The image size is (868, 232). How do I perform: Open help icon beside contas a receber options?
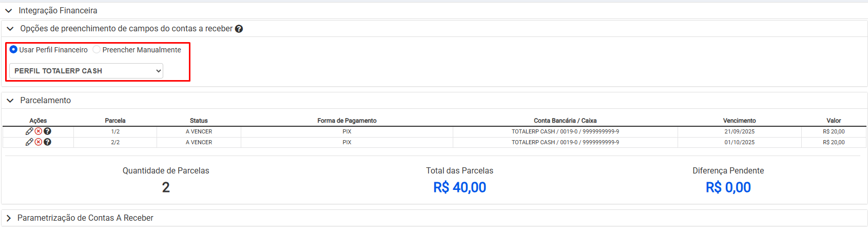pos(239,29)
